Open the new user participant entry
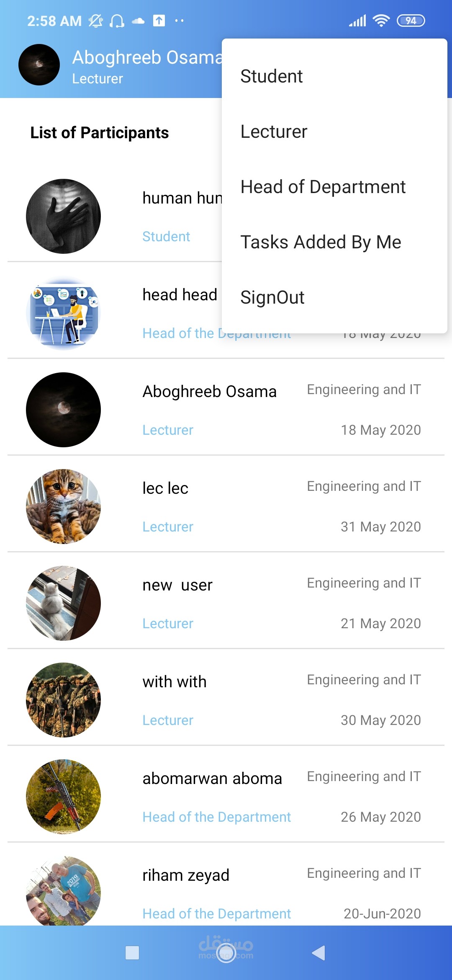The height and width of the screenshot is (980, 452). tap(226, 603)
